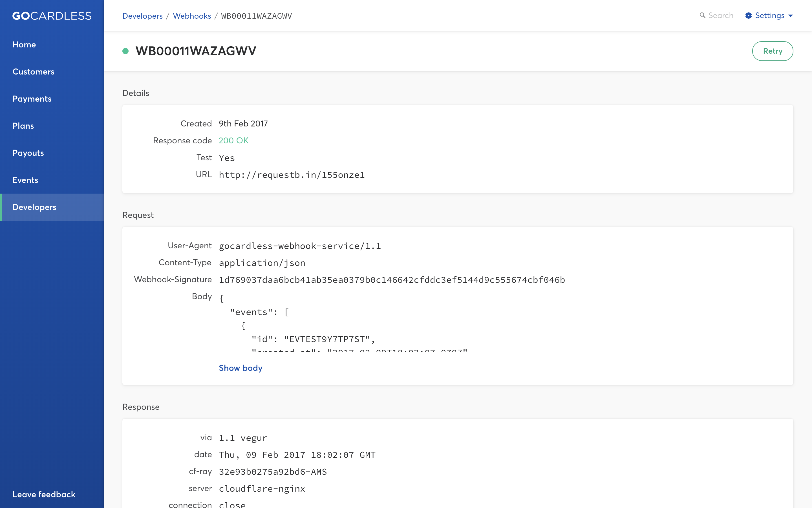Click the Response section heading
This screenshot has width=812, height=508.
click(141, 407)
